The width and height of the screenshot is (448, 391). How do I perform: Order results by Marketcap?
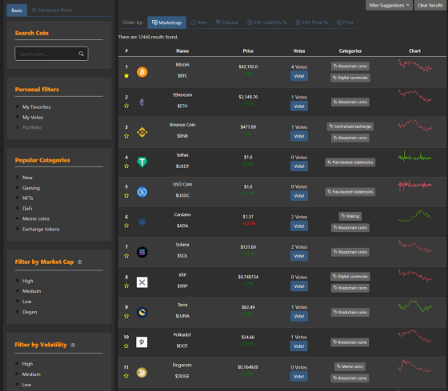167,23
